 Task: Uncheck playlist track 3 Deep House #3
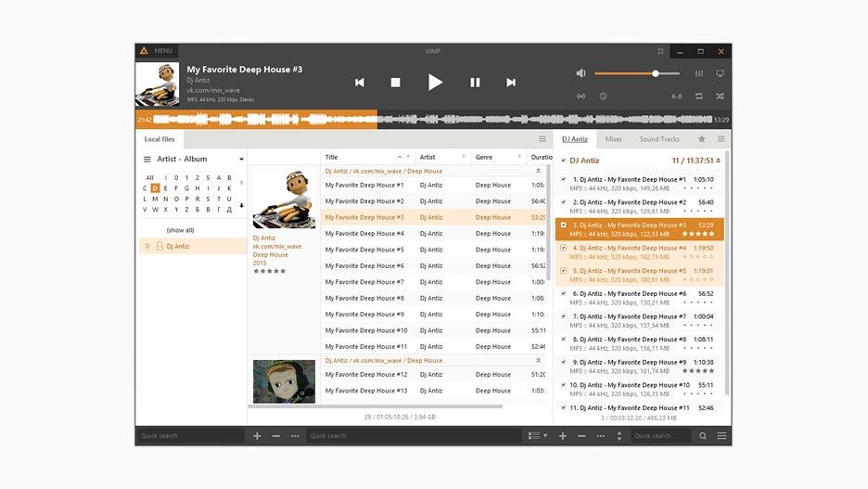pyautogui.click(x=563, y=225)
